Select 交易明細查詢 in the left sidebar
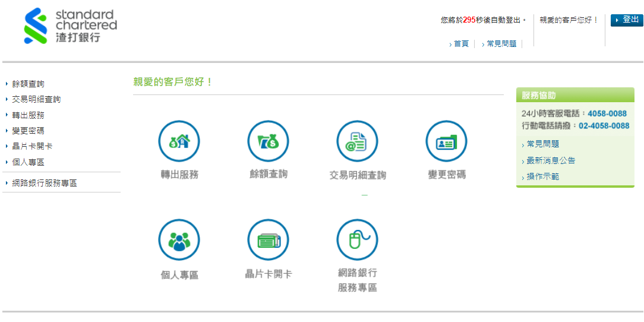 pyautogui.click(x=36, y=99)
